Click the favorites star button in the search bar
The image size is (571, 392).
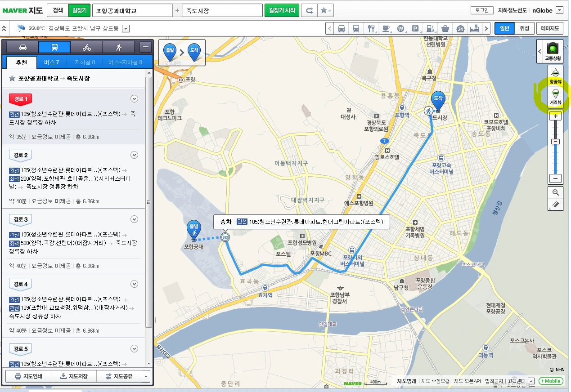326,10
